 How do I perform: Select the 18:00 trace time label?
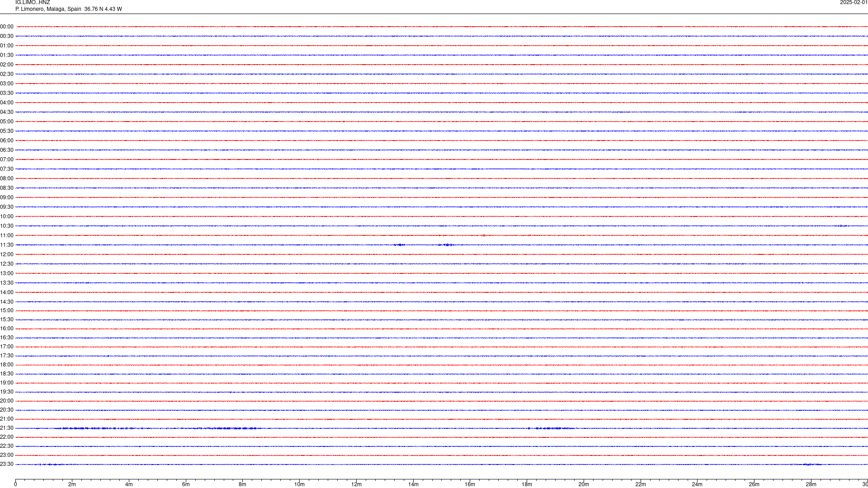pyautogui.click(x=7, y=365)
